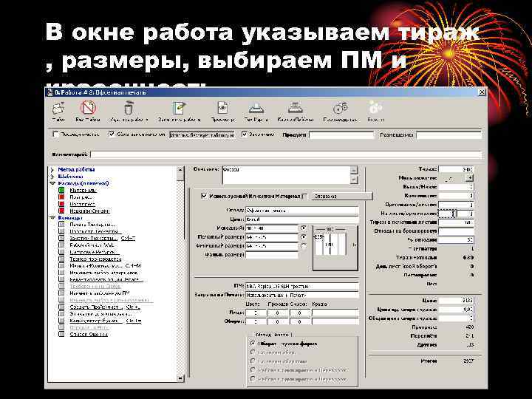Click the greyed-out last toolbar icon
Viewport: 532px width, 399px height.
375,108
